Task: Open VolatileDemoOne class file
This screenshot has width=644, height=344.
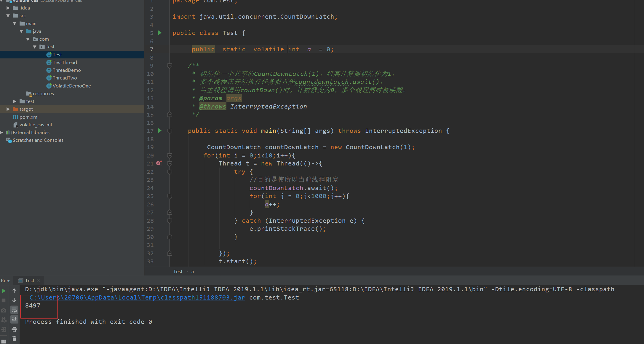Action: click(x=71, y=86)
